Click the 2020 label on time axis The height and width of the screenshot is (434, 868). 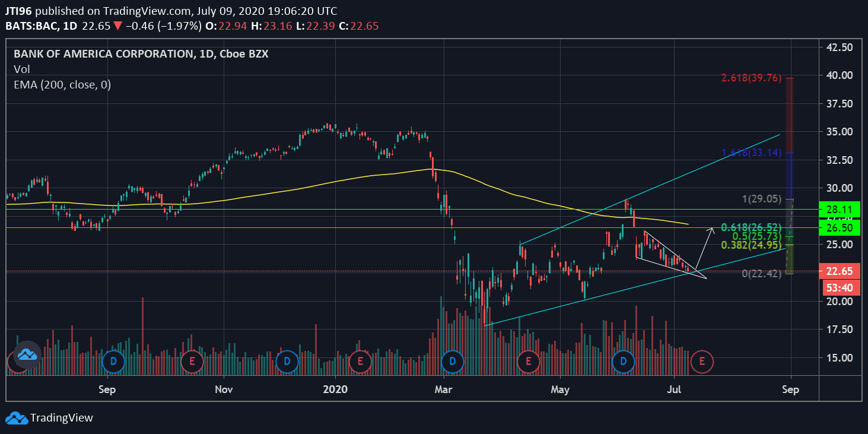(335, 389)
